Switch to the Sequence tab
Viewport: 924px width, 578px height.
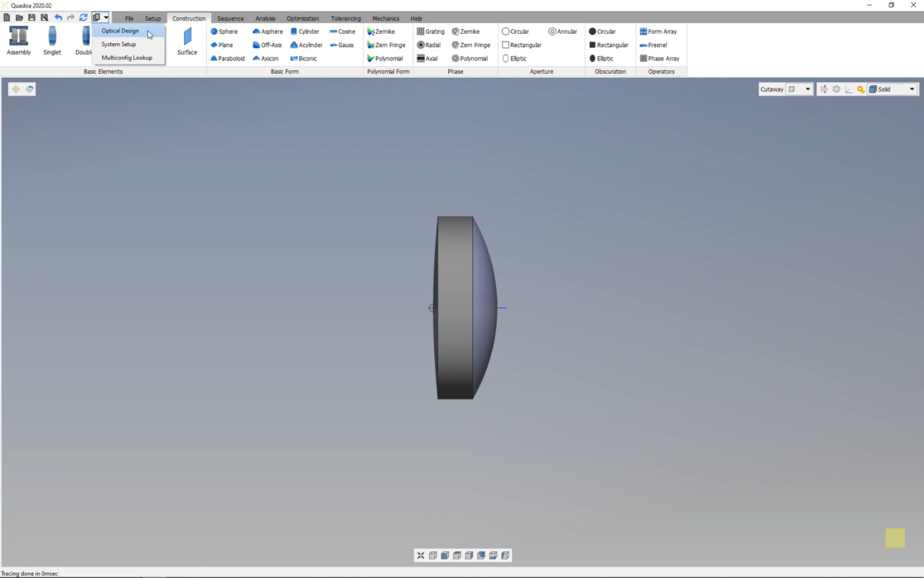click(x=230, y=18)
